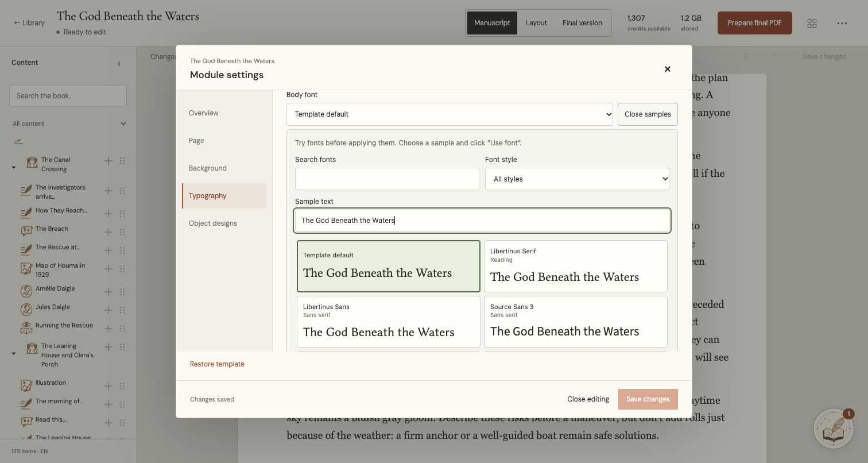Select the Libertinus Serif font sample
The width and height of the screenshot is (868, 463).
point(576,267)
